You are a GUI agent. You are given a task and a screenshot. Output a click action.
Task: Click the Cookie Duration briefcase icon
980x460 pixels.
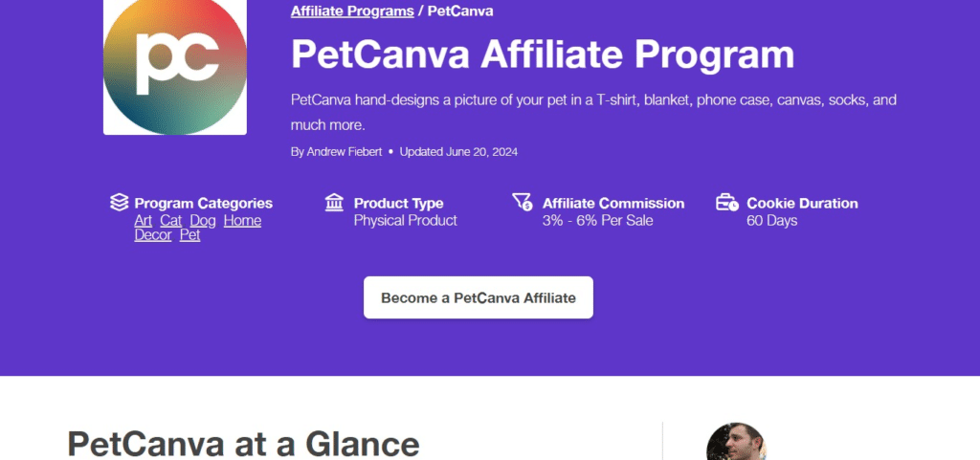[727, 203]
